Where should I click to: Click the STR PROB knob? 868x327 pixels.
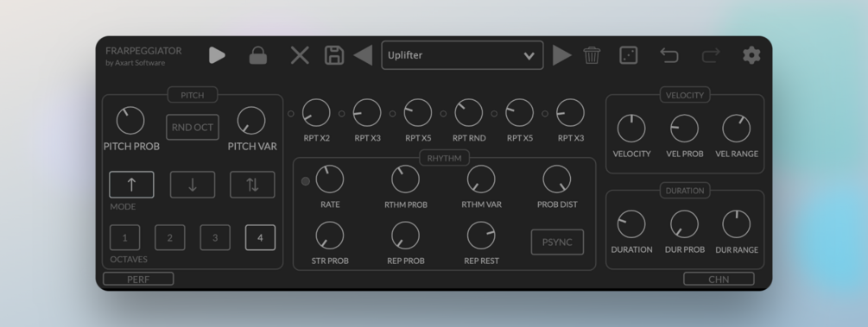coord(330,236)
